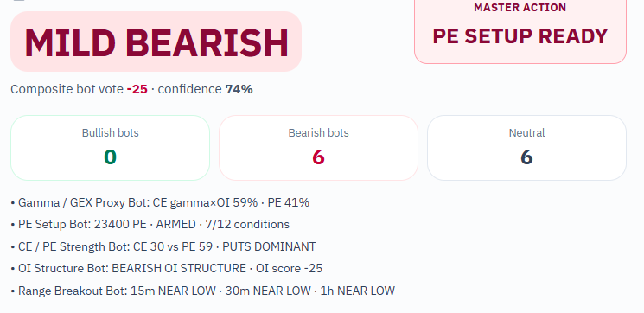Click the green bullish count 0
Screen dimensions: 644x313
click(x=110, y=156)
